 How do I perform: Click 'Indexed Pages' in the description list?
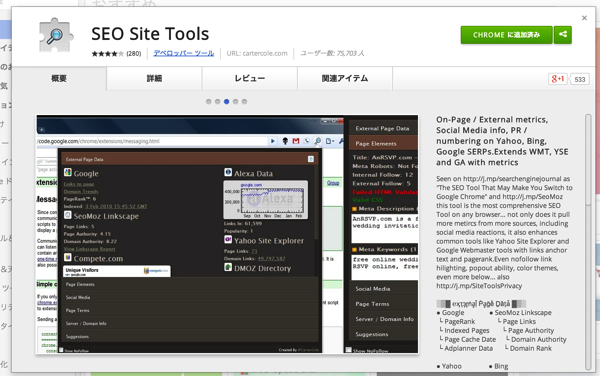[466, 330]
